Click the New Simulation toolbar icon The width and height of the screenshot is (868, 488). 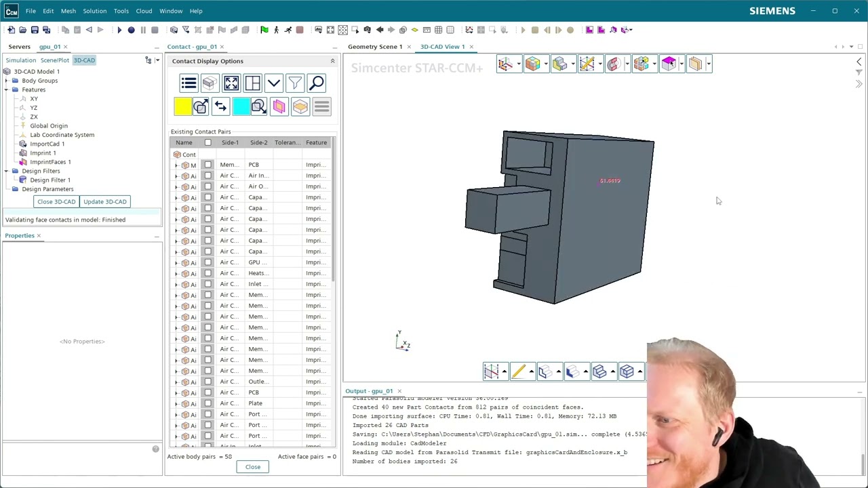pos(11,30)
